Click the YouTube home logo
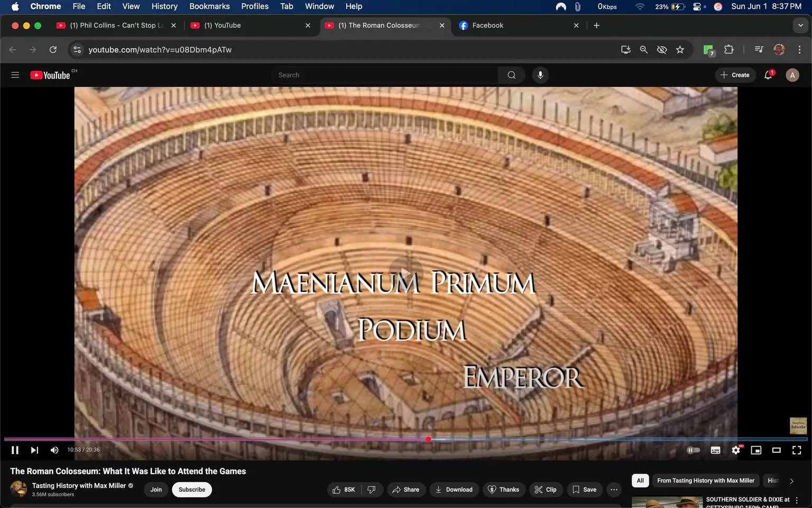The height and width of the screenshot is (508, 812). point(51,75)
